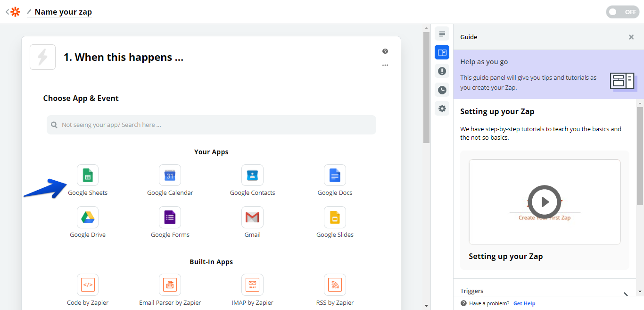Click Name your zap title
The image size is (644, 310).
(x=63, y=12)
